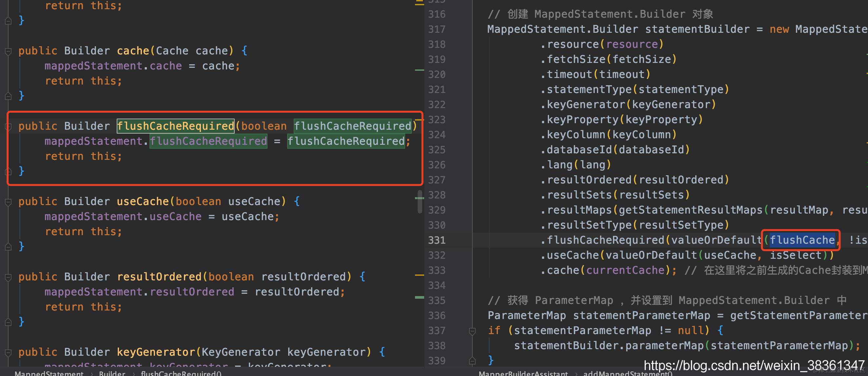Click fold marker on the if statement at line 337
Screen dimensions: 868x376
[x=472, y=331]
